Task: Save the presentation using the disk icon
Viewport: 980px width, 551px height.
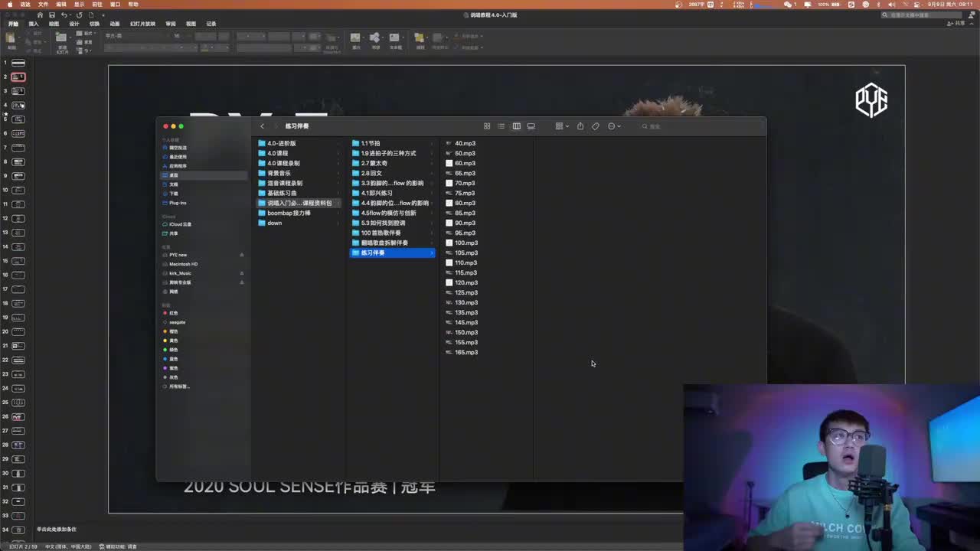Action: 51,15
